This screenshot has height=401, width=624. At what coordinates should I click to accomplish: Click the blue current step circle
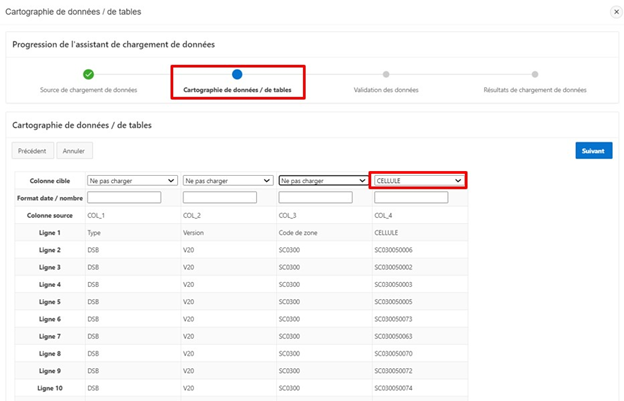coord(237,74)
